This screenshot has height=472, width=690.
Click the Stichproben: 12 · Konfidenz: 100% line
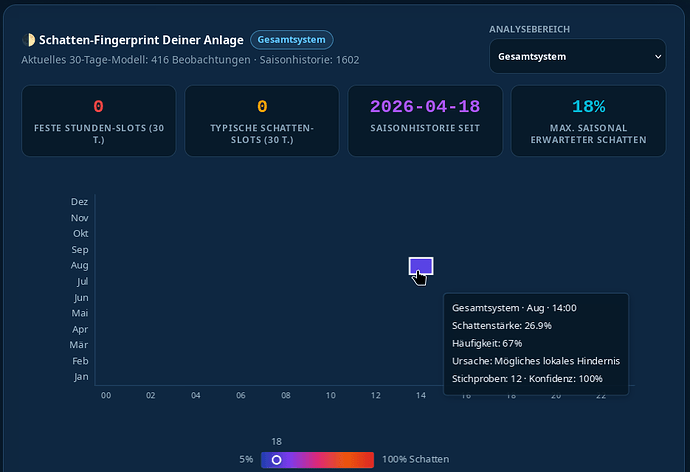pyautogui.click(x=527, y=378)
